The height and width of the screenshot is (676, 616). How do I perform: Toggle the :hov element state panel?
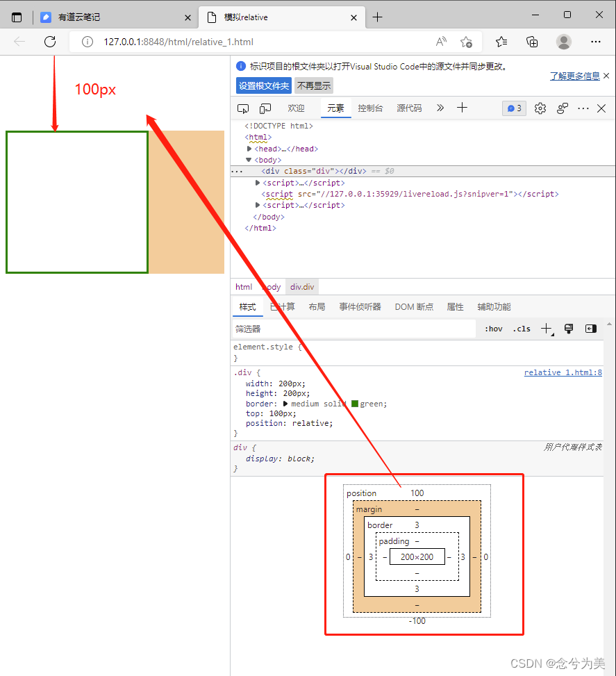point(494,329)
